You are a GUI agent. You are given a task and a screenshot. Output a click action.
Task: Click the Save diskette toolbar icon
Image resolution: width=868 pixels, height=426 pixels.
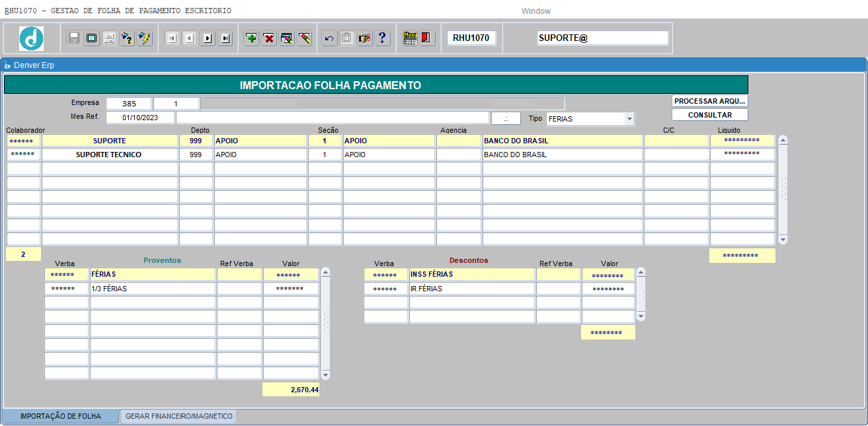74,38
